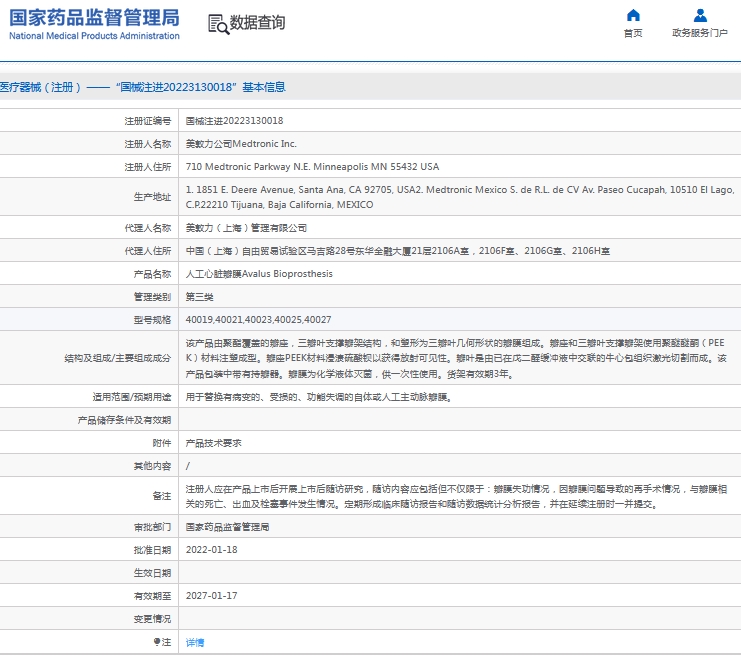The width and height of the screenshot is (741, 656).
Task: Click the 型号规格 label
Action: tap(152, 320)
